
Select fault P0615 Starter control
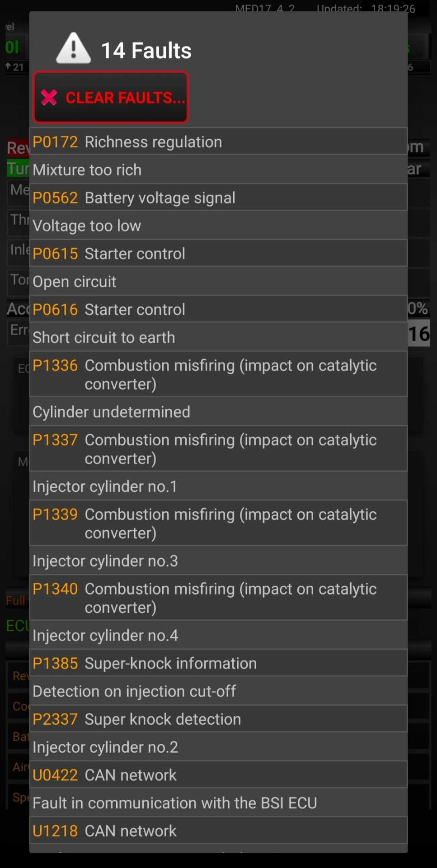[x=218, y=254]
